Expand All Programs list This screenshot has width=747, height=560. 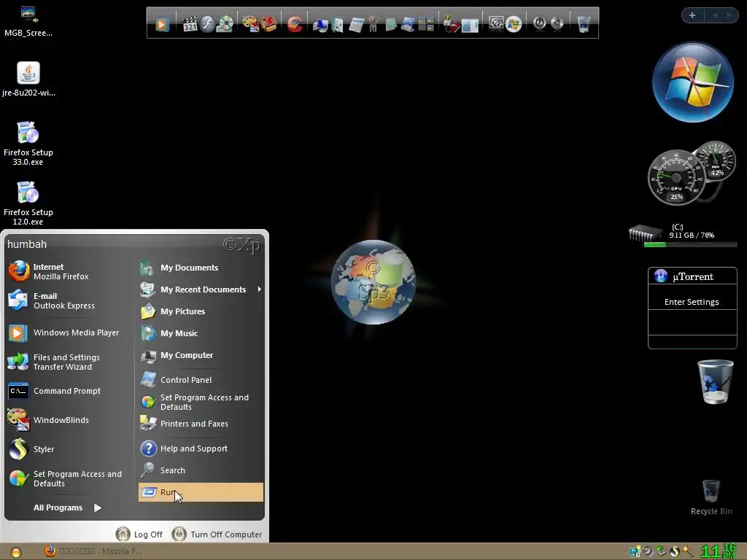[x=68, y=507]
